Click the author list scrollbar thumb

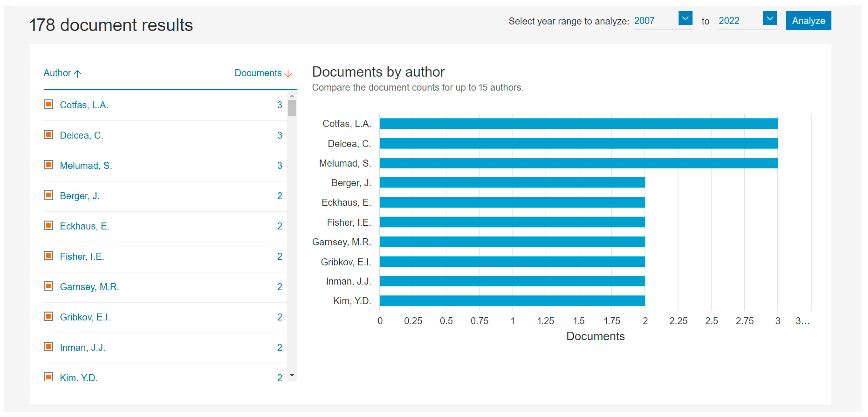tap(292, 108)
